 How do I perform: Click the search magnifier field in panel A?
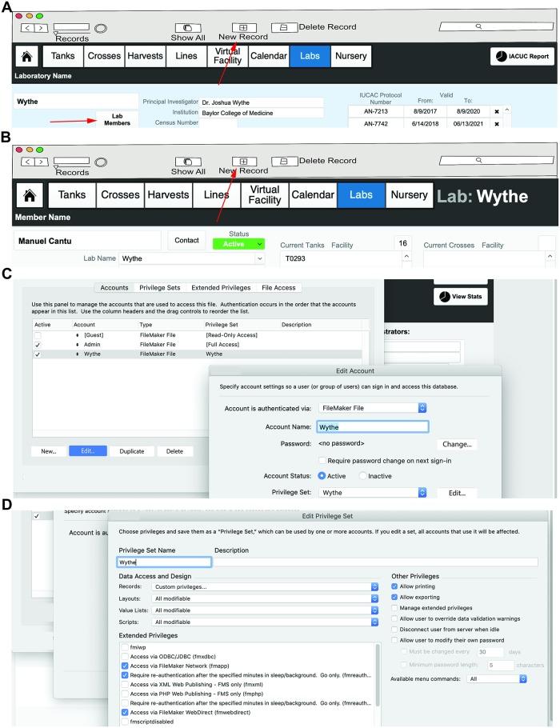click(496, 26)
